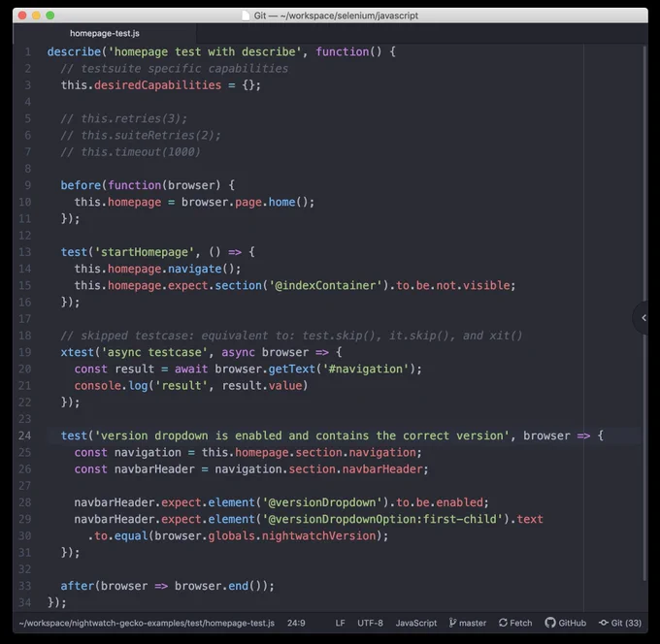The height and width of the screenshot is (644, 660).
Task: Open cursor position 24:9 indicator
Action: pos(296,623)
